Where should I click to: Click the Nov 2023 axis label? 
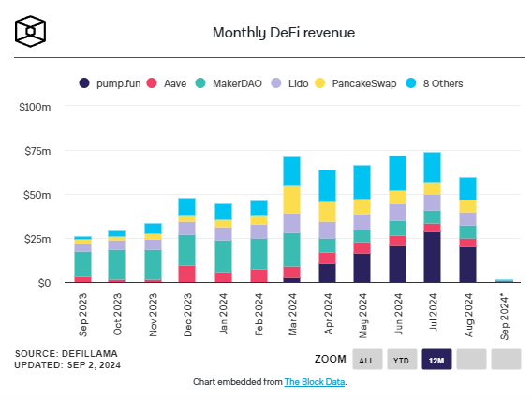click(153, 315)
